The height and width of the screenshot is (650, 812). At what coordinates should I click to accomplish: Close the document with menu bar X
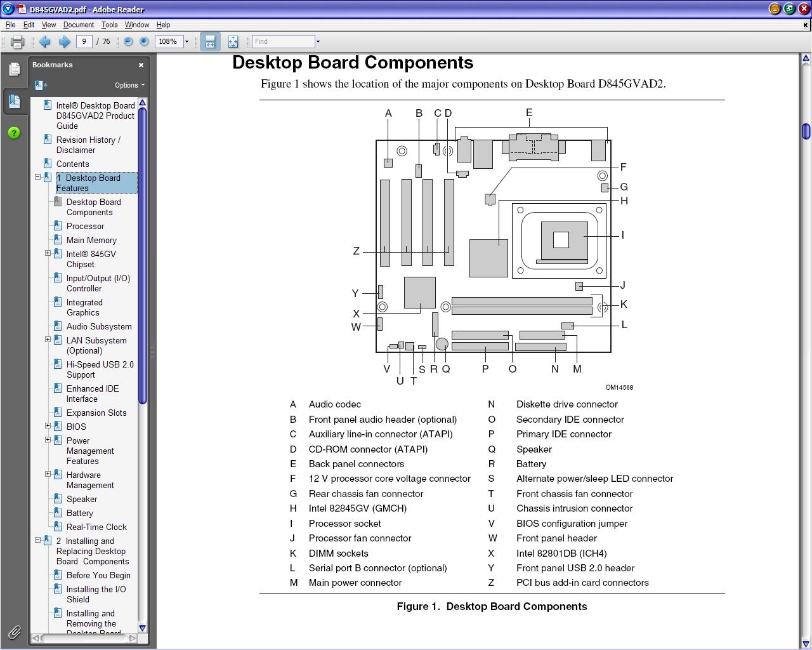coord(806,25)
